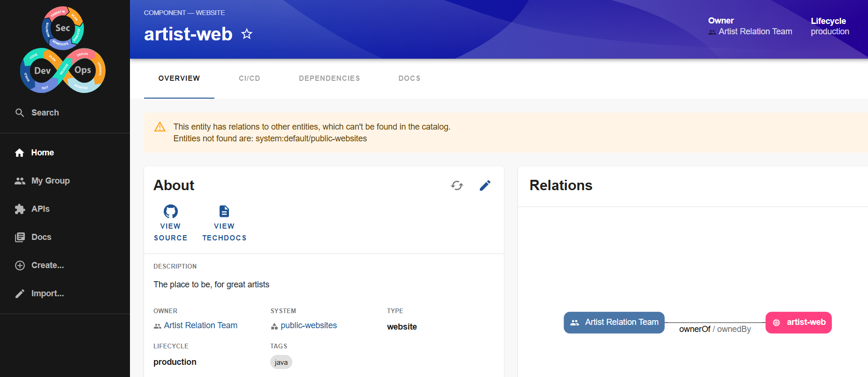Open the Docs tab

pyautogui.click(x=409, y=78)
